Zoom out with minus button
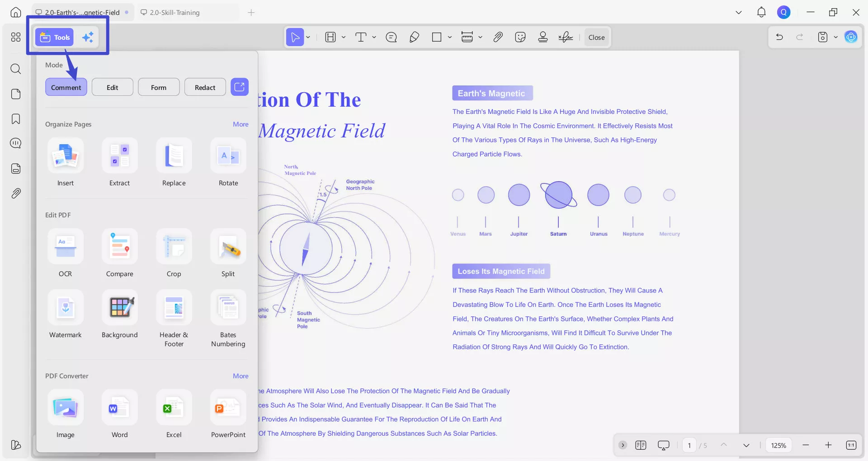 point(806,445)
